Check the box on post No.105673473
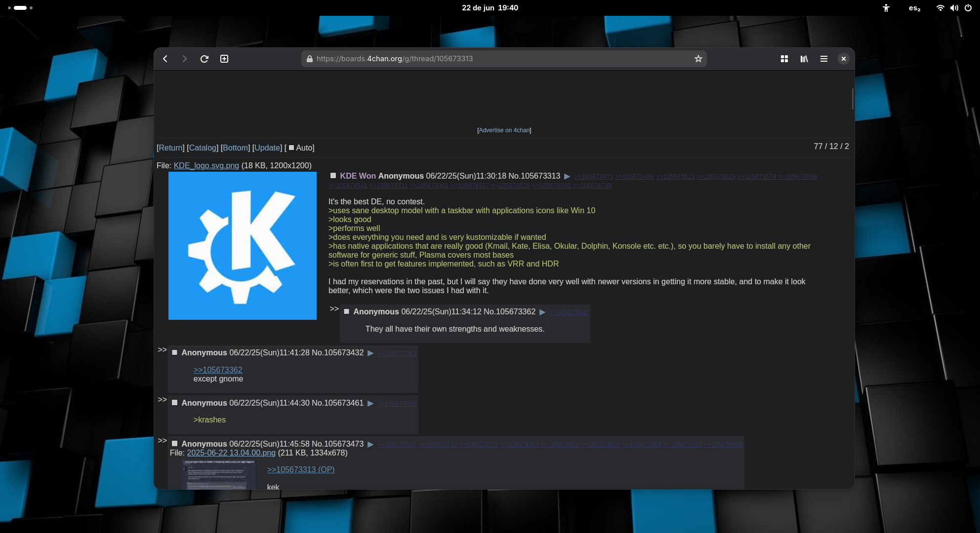This screenshot has height=533, width=980. [x=174, y=444]
